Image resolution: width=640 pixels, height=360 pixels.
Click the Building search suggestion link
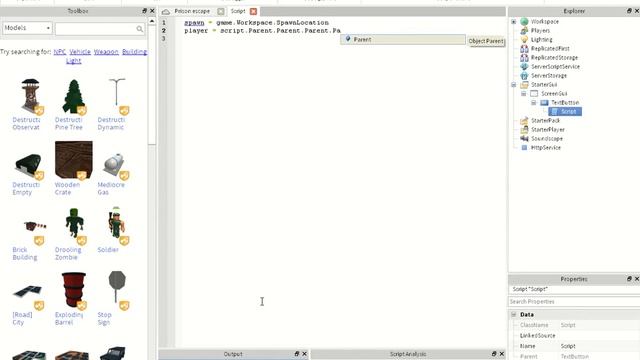pyautogui.click(x=135, y=52)
